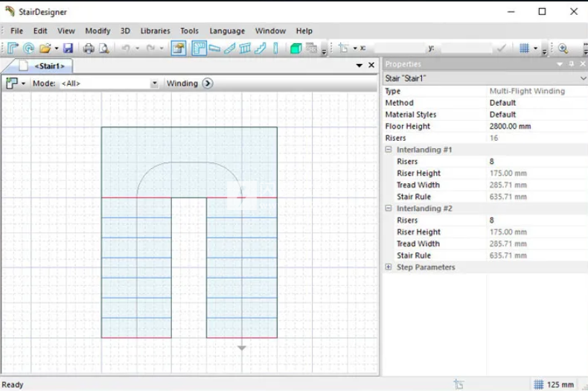Open the Edit menu
Image resolution: width=588 pixels, height=391 pixels.
(40, 31)
